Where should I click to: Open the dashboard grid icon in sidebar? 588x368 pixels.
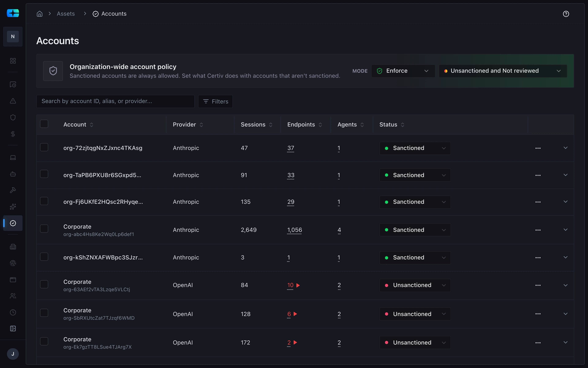(x=13, y=61)
